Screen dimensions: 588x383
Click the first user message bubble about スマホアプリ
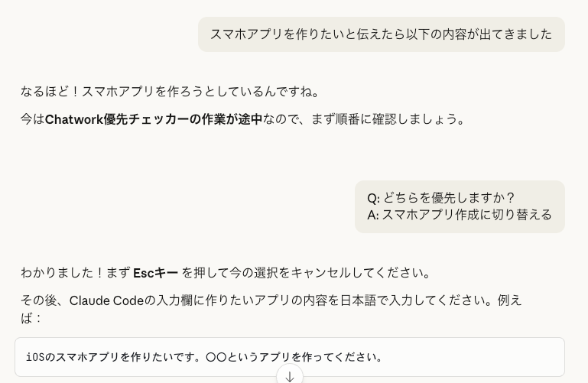381,34
